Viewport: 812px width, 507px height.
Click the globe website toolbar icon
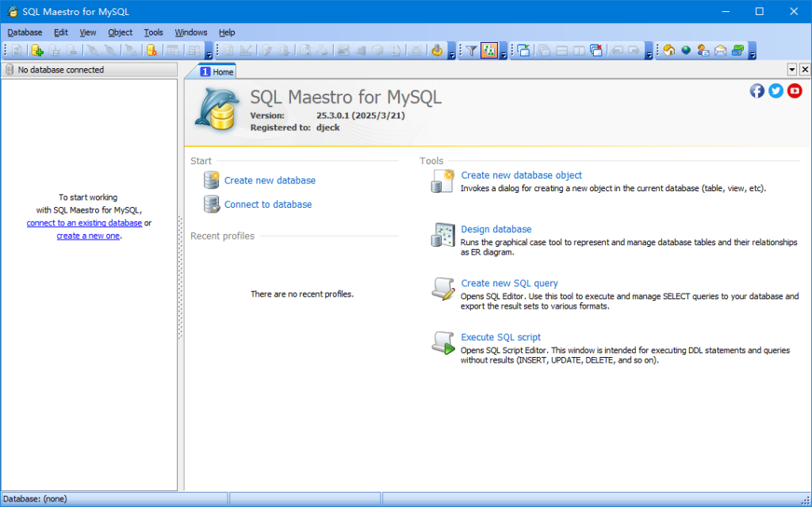pos(686,51)
